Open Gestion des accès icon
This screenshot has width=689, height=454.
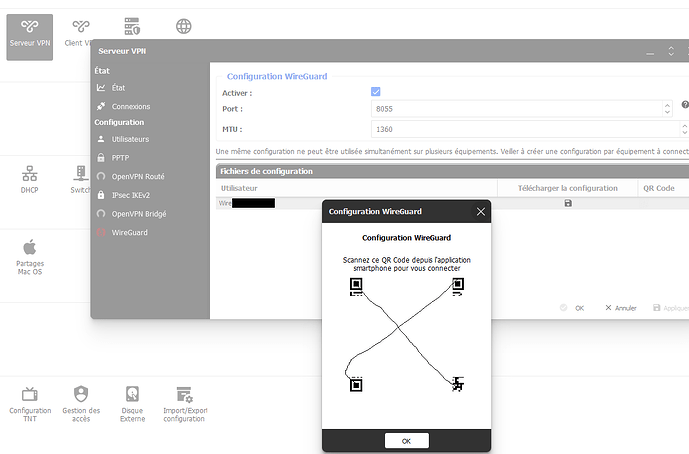tap(81, 404)
